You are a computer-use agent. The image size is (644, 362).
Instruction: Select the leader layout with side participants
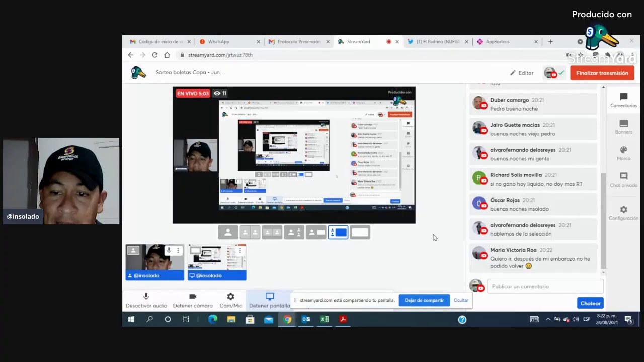[x=294, y=232]
